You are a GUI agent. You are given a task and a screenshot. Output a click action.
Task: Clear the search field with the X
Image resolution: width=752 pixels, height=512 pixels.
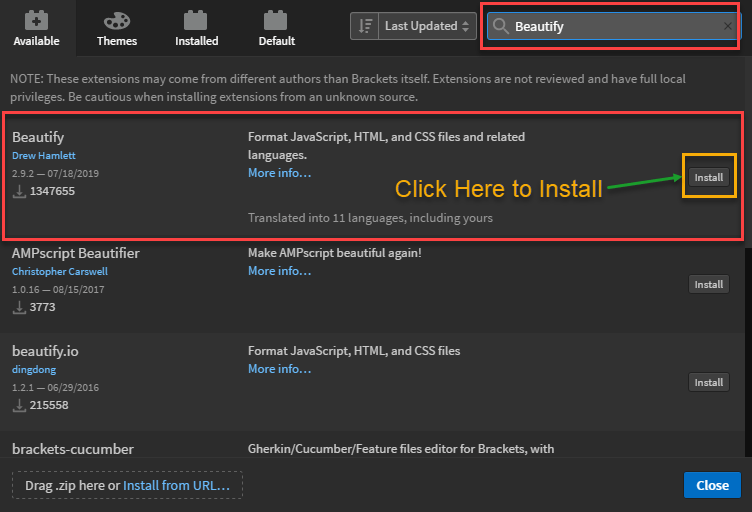pyautogui.click(x=728, y=26)
